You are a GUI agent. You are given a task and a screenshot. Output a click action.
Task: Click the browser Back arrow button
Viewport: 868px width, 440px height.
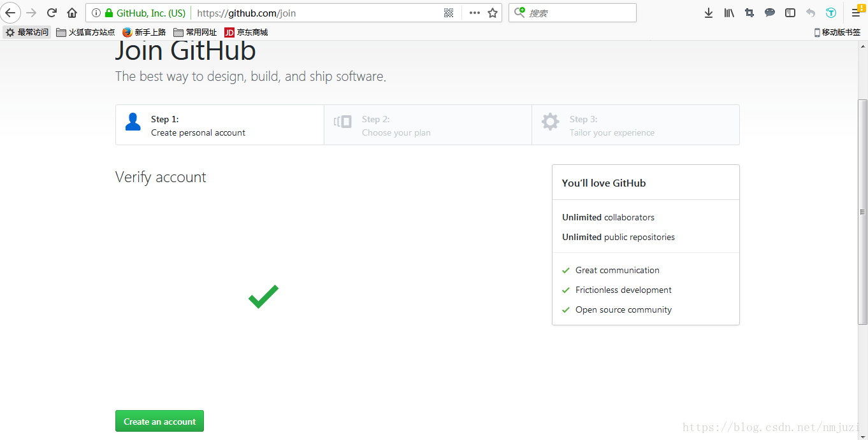point(10,13)
